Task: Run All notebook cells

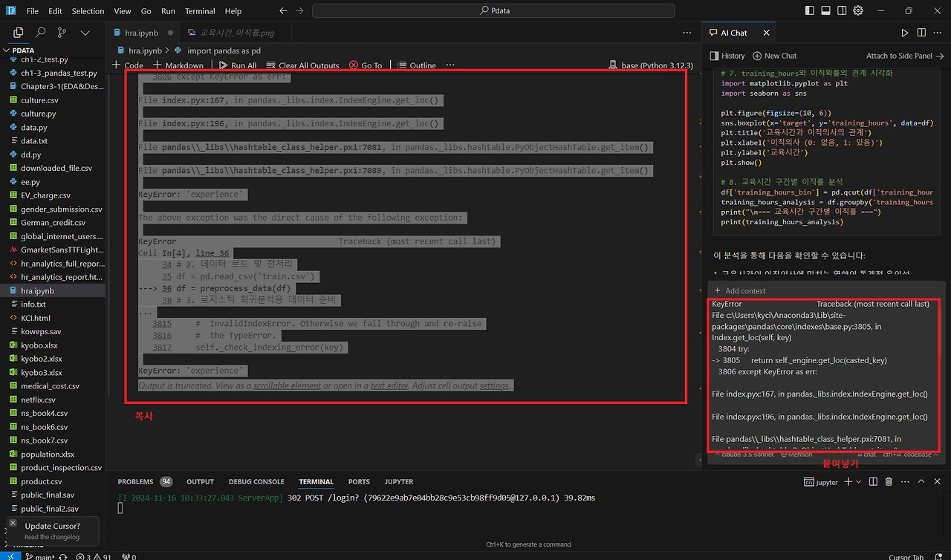Action: (x=238, y=65)
